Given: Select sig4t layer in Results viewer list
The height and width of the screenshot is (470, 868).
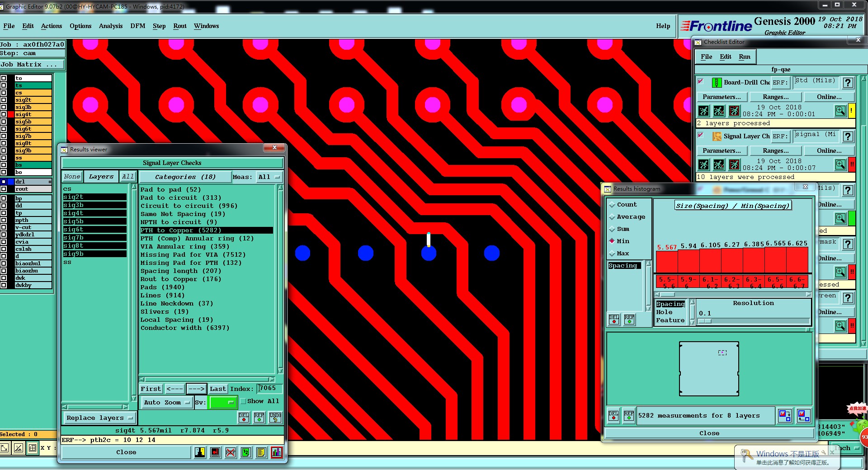Looking at the screenshot, I should click(94, 213).
